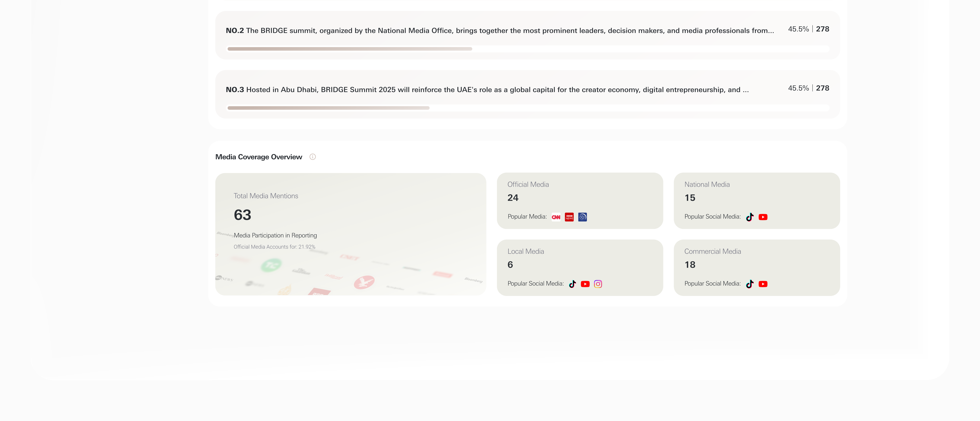Click 'Media Participation in Reporting' label

[x=275, y=235]
